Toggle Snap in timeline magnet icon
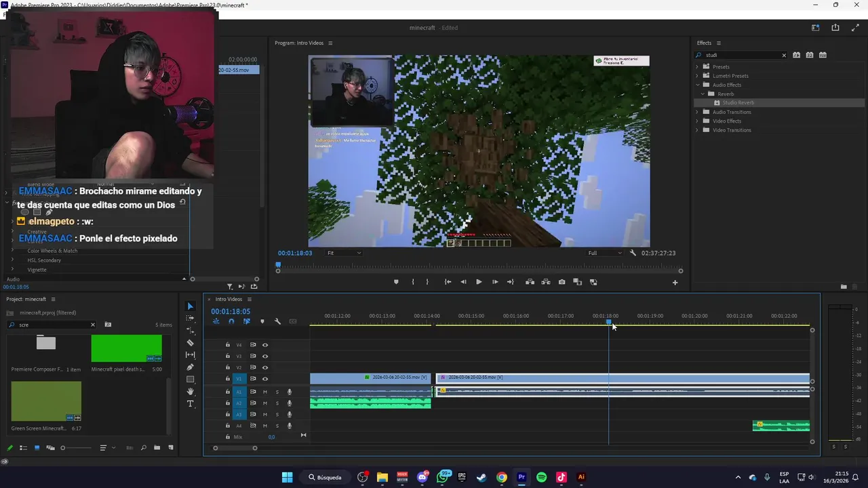The image size is (868, 488). 231,321
